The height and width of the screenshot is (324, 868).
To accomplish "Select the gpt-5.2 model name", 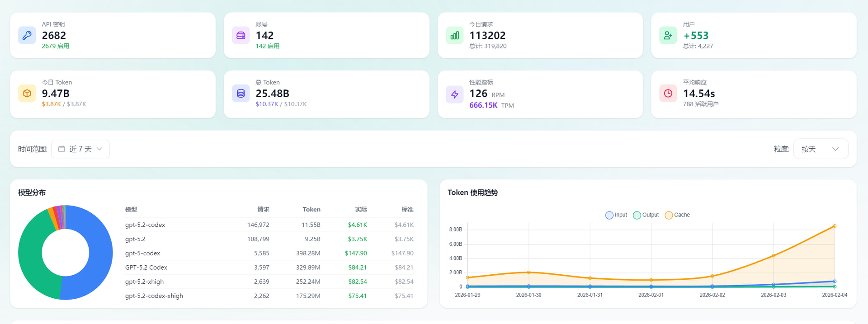I will (x=135, y=239).
